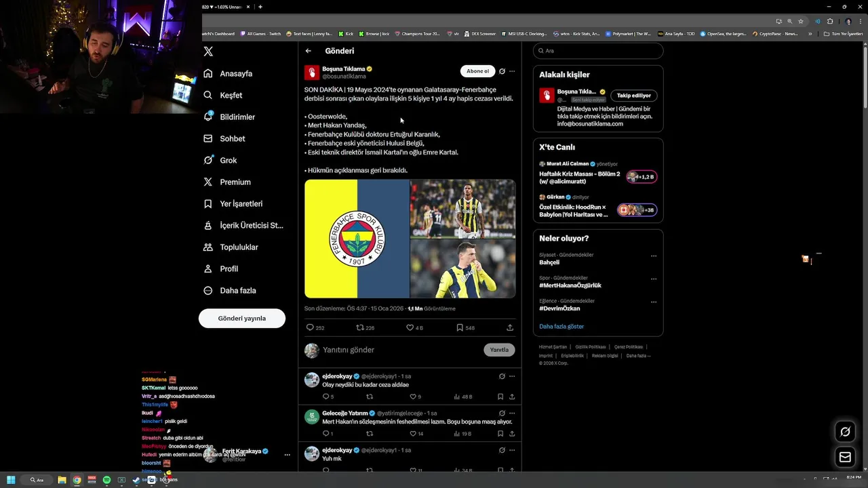Click the Ara search box on X
Image resolution: width=868 pixels, height=488 pixels.
(x=598, y=51)
